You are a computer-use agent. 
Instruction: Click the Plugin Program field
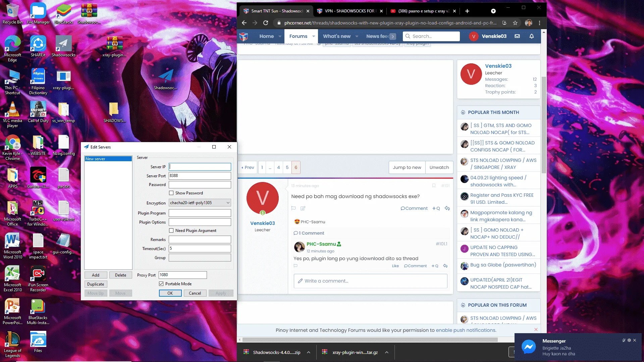pos(200,213)
